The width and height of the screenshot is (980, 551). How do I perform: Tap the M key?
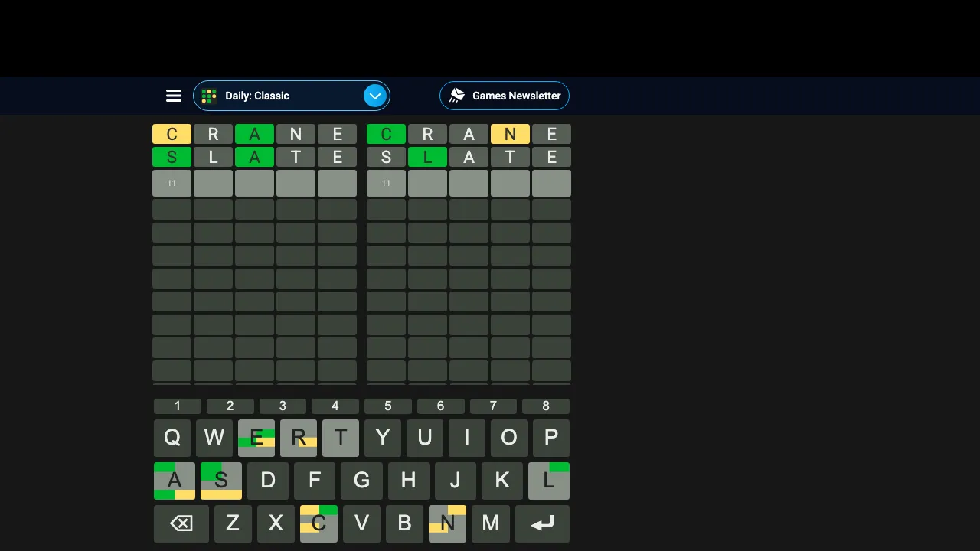pos(491,523)
